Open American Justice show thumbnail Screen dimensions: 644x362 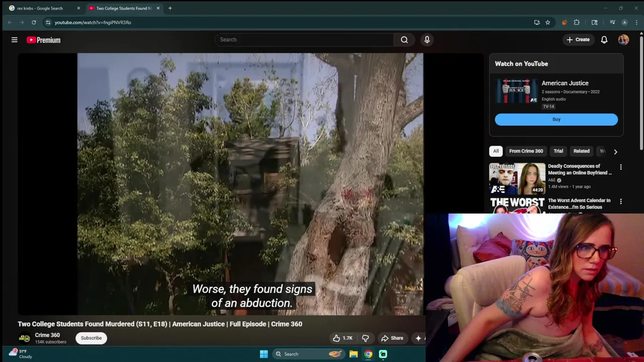517,91
